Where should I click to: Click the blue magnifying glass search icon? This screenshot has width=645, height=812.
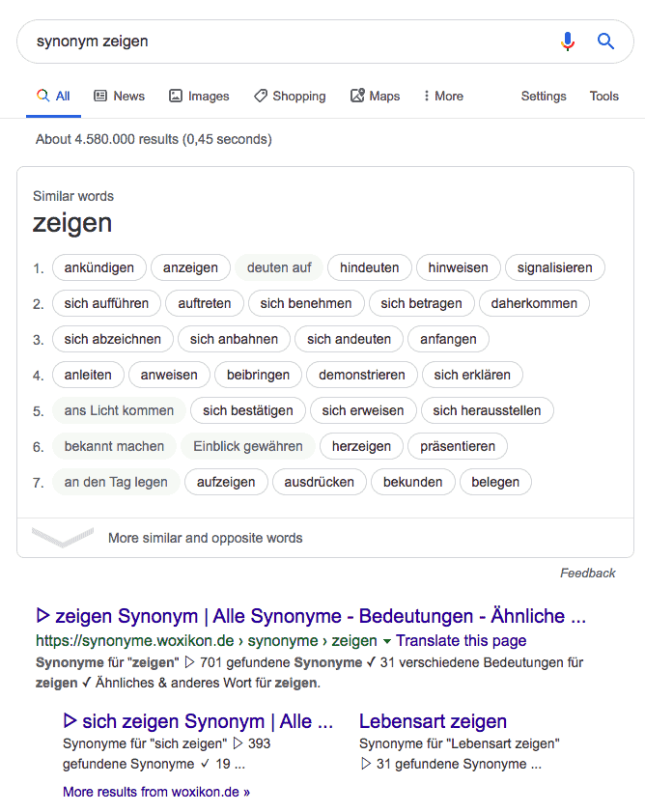(x=606, y=42)
